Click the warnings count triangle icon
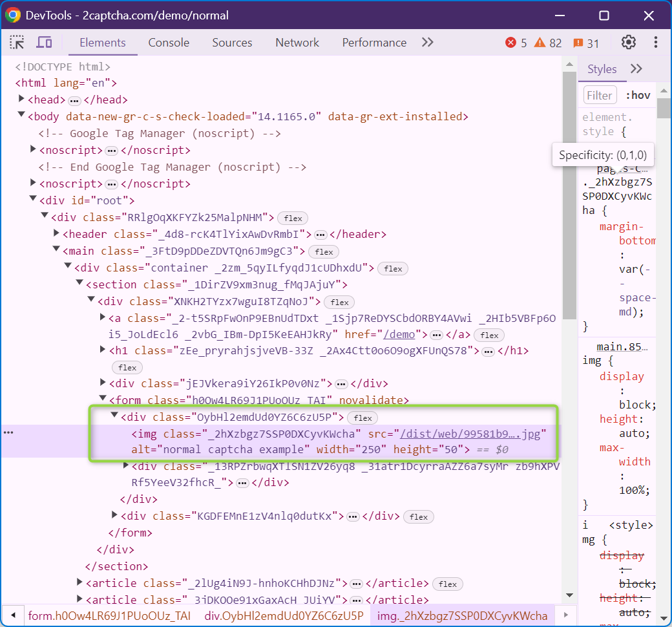Viewport: 672px width, 627px height. [x=540, y=43]
